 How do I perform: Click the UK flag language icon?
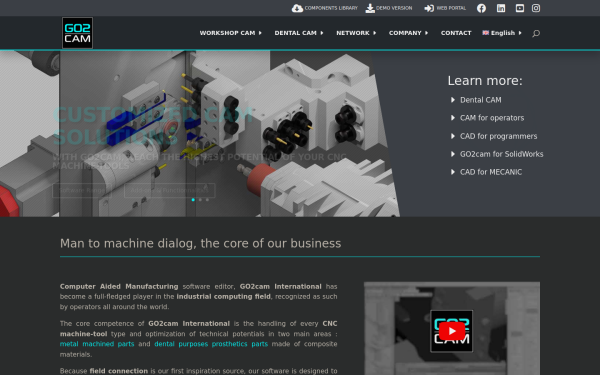[x=486, y=33]
